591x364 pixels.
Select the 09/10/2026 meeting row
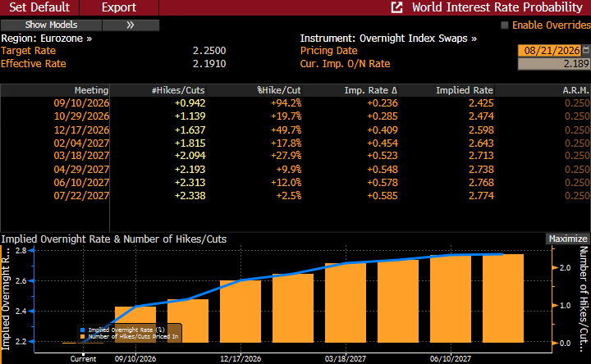pyautogui.click(x=295, y=103)
